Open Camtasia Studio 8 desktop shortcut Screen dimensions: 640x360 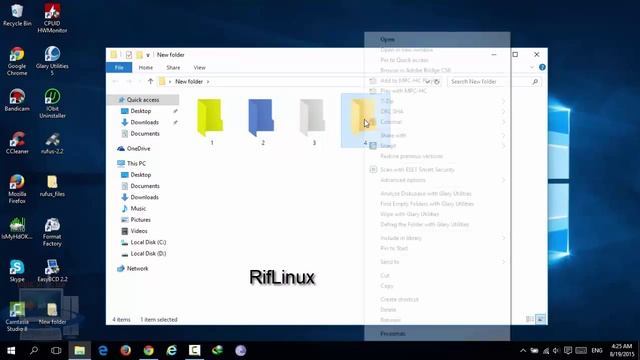tap(17, 317)
